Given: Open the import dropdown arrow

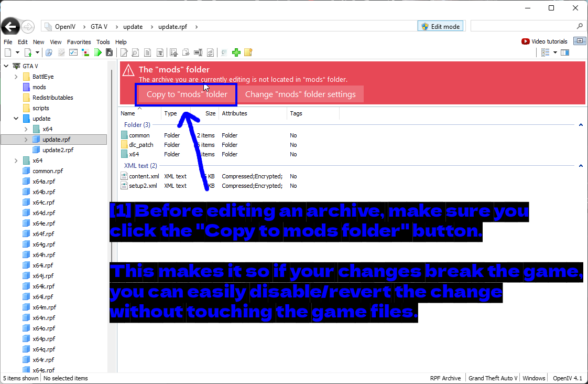Looking at the screenshot, I should click(x=37, y=52).
